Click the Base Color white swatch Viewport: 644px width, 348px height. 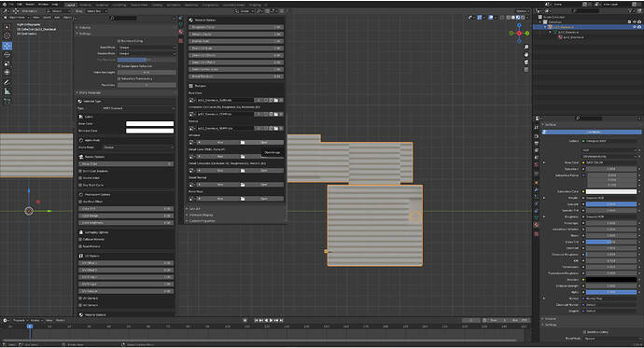click(150, 123)
